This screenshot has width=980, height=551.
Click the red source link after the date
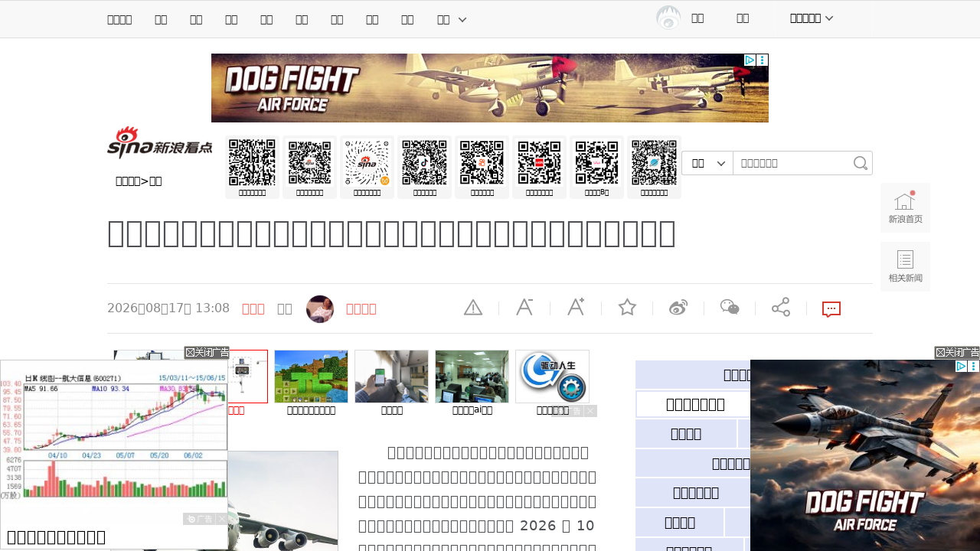pos(253,308)
